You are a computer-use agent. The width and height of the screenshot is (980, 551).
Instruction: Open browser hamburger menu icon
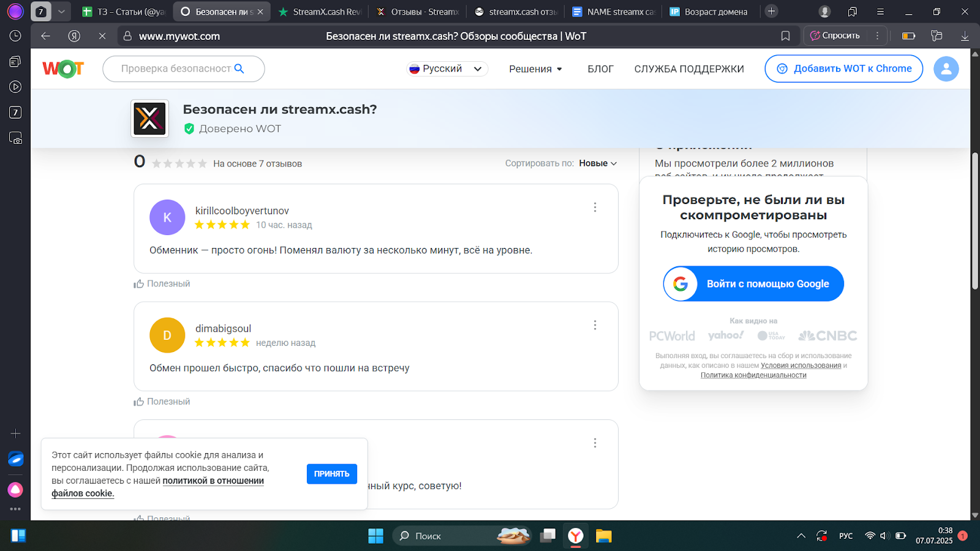pyautogui.click(x=880, y=12)
